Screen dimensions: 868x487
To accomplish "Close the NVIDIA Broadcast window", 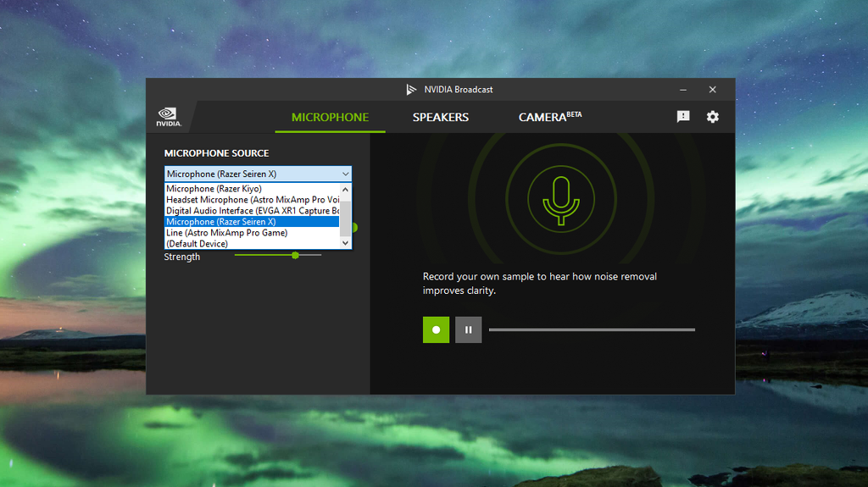I will click(x=712, y=90).
